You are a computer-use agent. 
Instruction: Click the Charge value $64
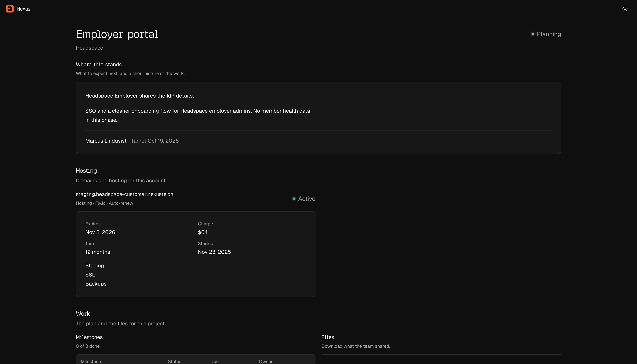point(203,232)
